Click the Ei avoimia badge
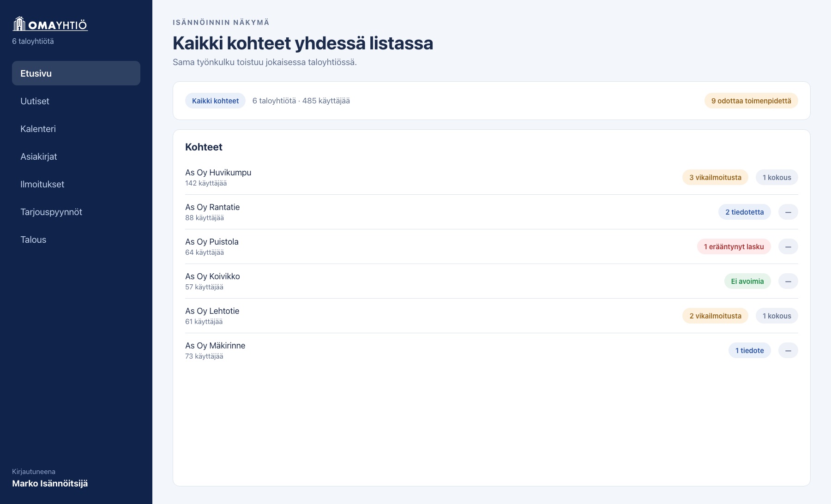The height and width of the screenshot is (504, 831). [747, 281]
